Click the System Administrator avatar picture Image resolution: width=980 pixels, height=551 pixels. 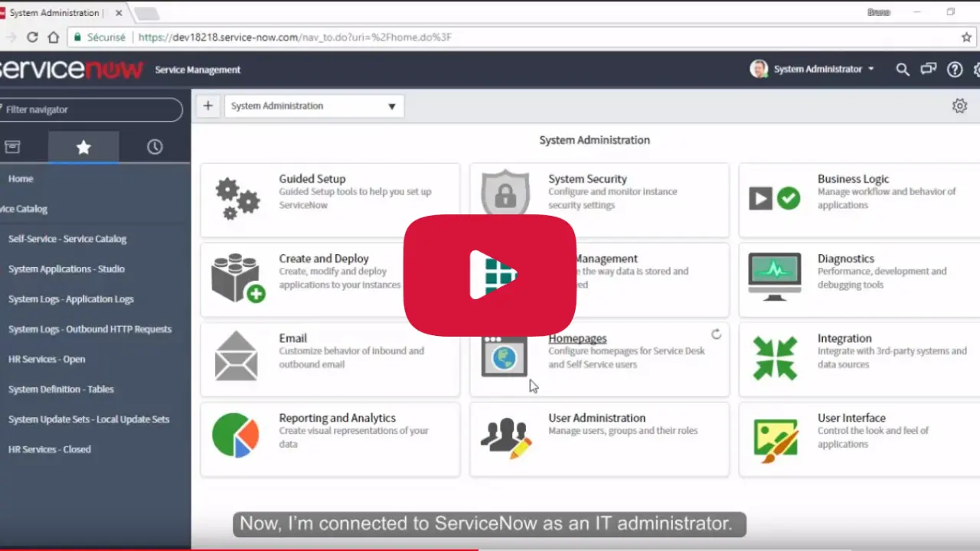(758, 69)
